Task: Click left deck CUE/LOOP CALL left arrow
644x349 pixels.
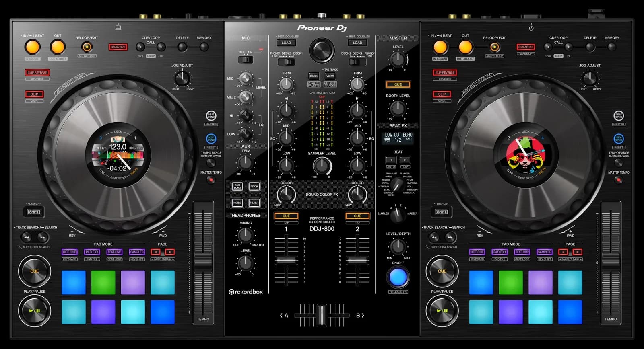Action: click(140, 47)
